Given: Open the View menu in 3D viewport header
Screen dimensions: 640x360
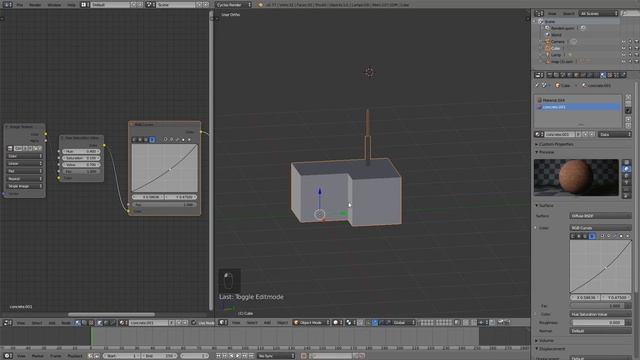Looking at the screenshot, I should tap(236, 322).
